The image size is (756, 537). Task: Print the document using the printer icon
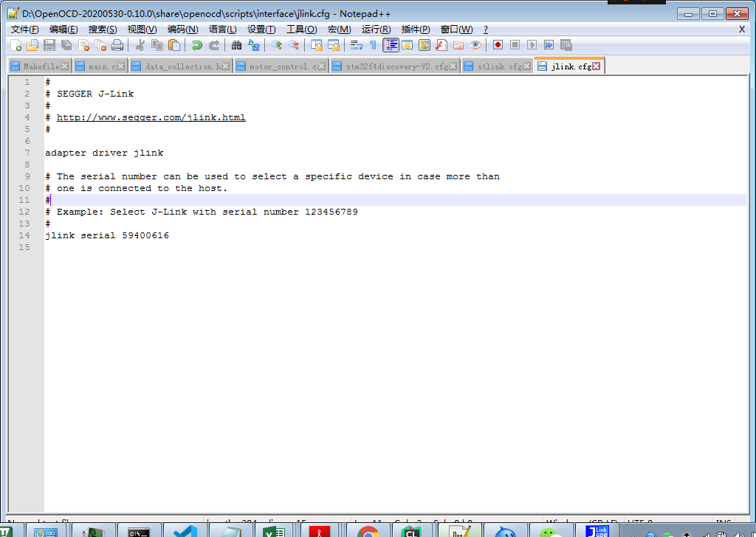click(118, 45)
